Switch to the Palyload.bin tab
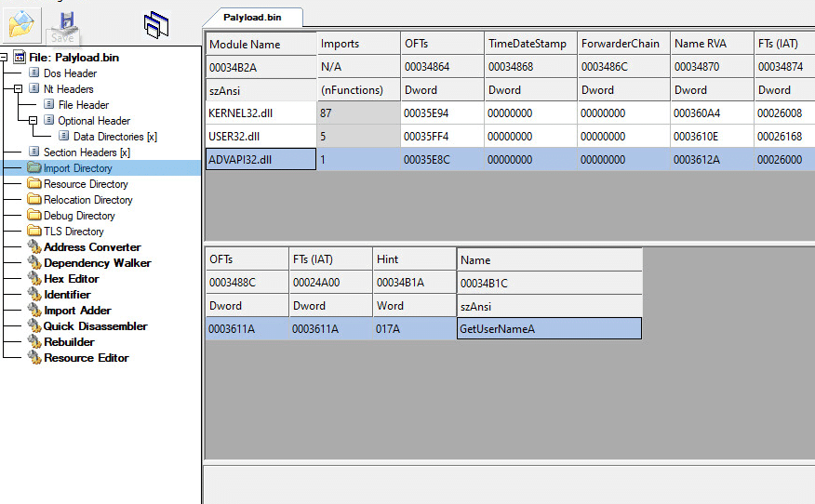 (252, 17)
